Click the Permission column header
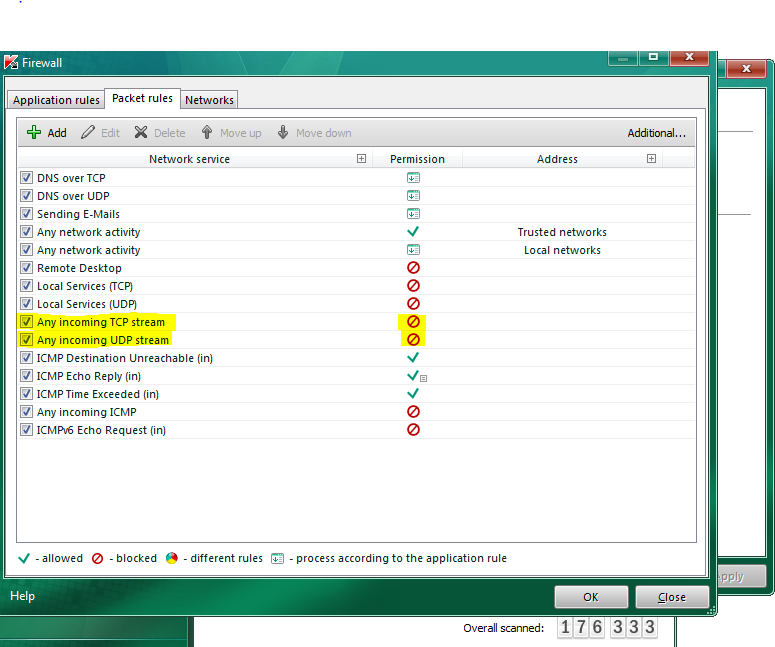The width and height of the screenshot is (775, 647). 417,159
